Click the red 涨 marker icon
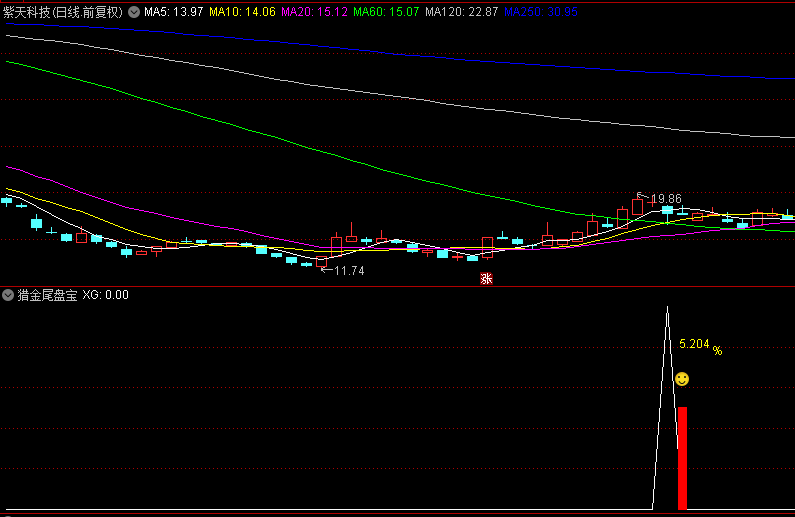 point(486,278)
